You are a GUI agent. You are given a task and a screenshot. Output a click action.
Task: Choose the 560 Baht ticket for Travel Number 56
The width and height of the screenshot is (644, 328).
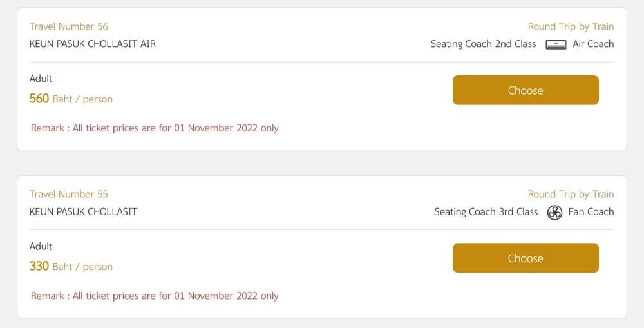526,90
